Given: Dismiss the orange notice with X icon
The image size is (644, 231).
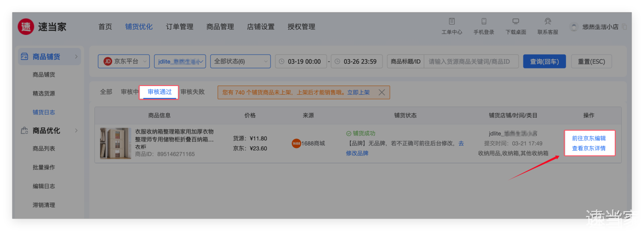Looking at the screenshot, I should coord(381,92).
